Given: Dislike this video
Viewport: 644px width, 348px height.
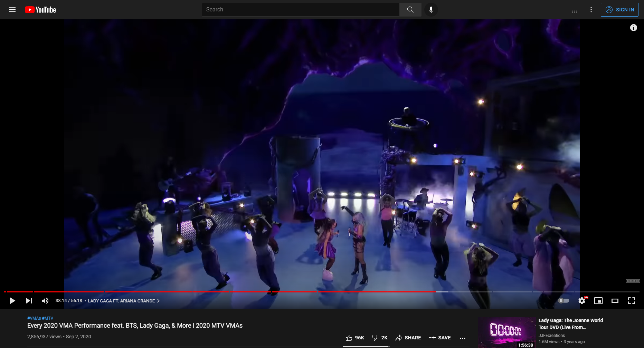Looking at the screenshot, I should pyautogui.click(x=379, y=338).
